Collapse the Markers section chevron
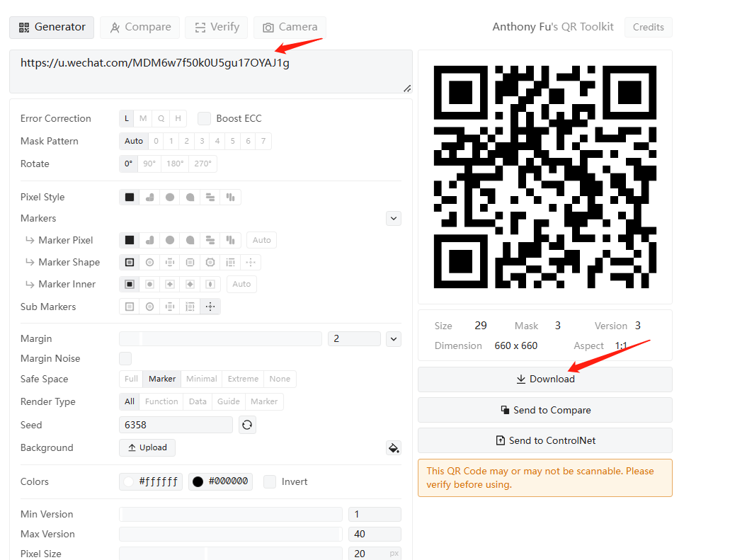Viewport: 747px width, 560px height. coord(394,219)
